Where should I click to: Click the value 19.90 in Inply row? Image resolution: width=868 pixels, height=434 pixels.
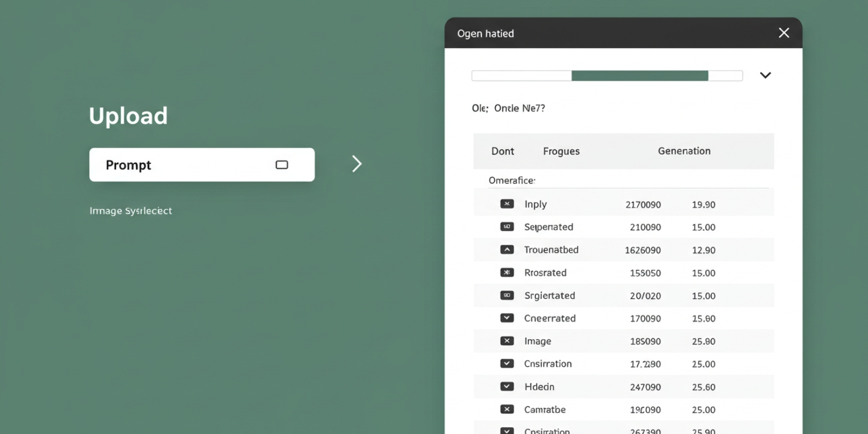pyautogui.click(x=704, y=205)
